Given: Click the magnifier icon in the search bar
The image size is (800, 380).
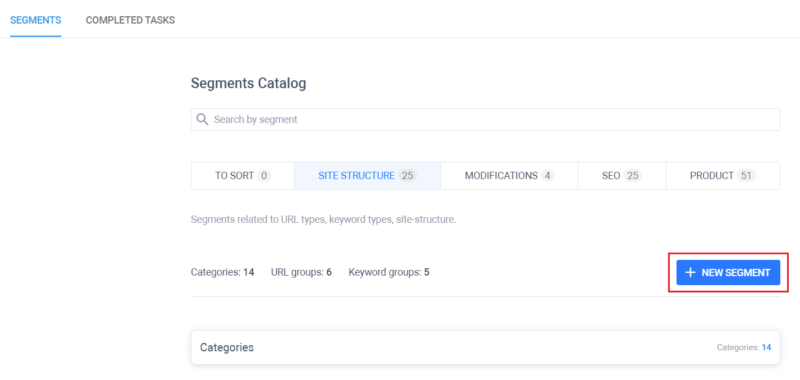Looking at the screenshot, I should (x=203, y=120).
